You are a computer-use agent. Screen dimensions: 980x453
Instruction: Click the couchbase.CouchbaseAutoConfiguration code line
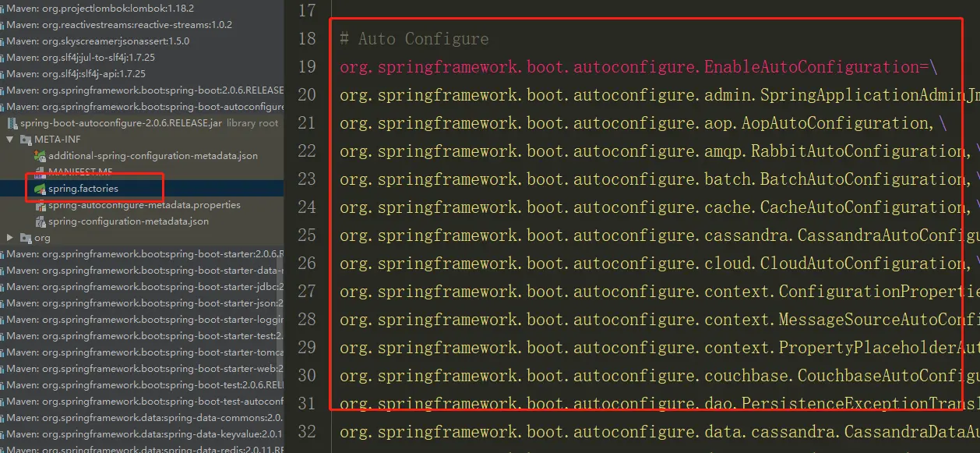660,376
